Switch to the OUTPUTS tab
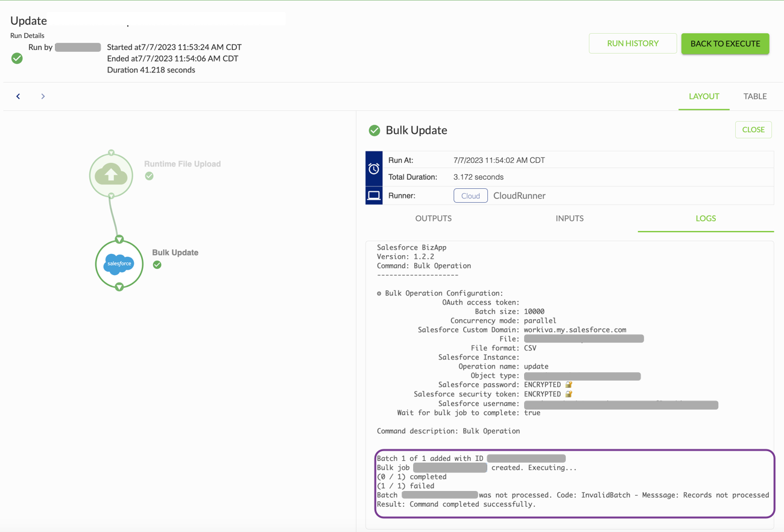Image resolution: width=784 pixels, height=532 pixels. pyautogui.click(x=433, y=218)
